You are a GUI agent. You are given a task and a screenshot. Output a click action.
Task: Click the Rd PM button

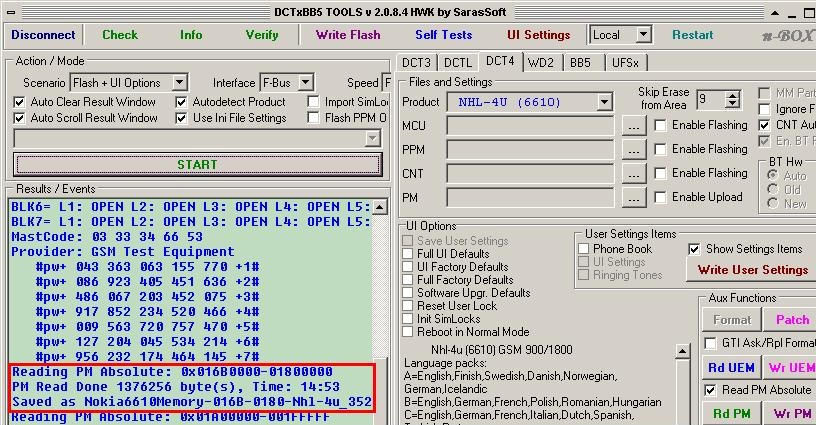coord(731,414)
